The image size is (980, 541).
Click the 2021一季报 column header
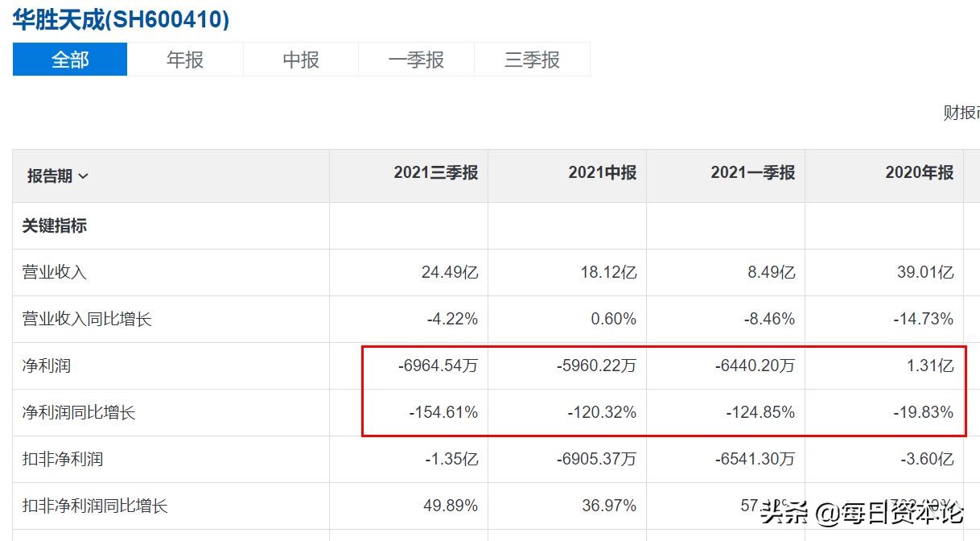pyautogui.click(x=752, y=172)
